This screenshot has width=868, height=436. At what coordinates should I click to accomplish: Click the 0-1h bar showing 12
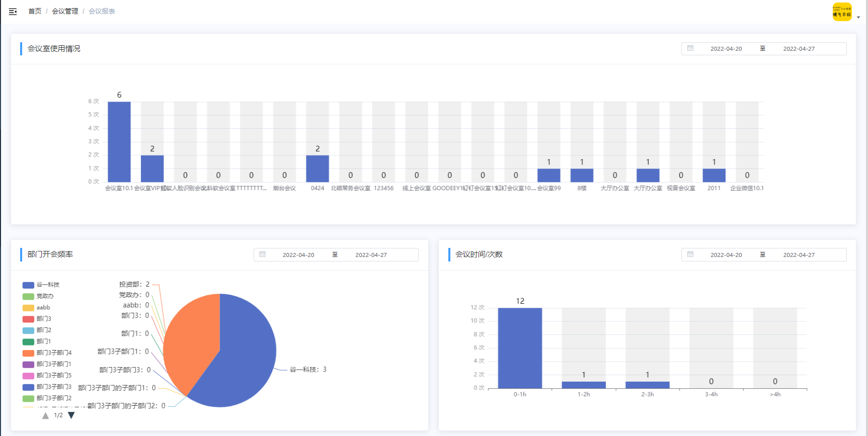(520, 348)
